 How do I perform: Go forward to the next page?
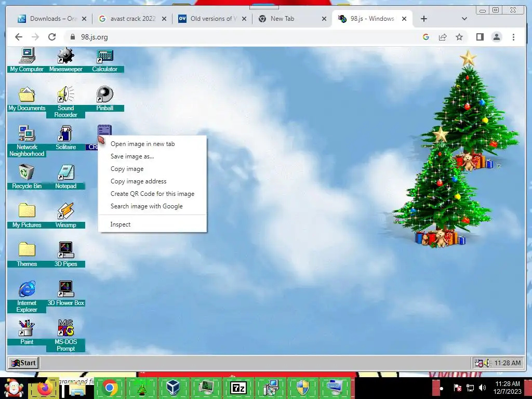point(35,37)
